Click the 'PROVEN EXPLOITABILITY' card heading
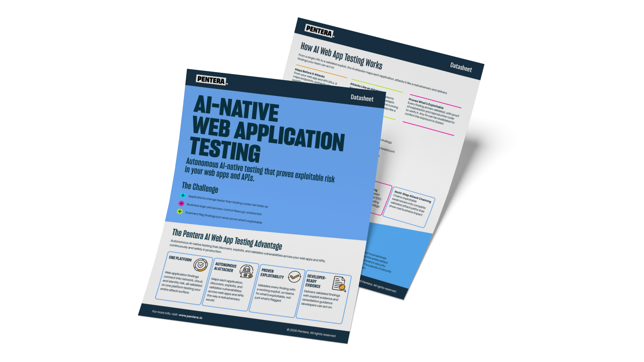The width and height of the screenshot is (644, 362). (272, 274)
